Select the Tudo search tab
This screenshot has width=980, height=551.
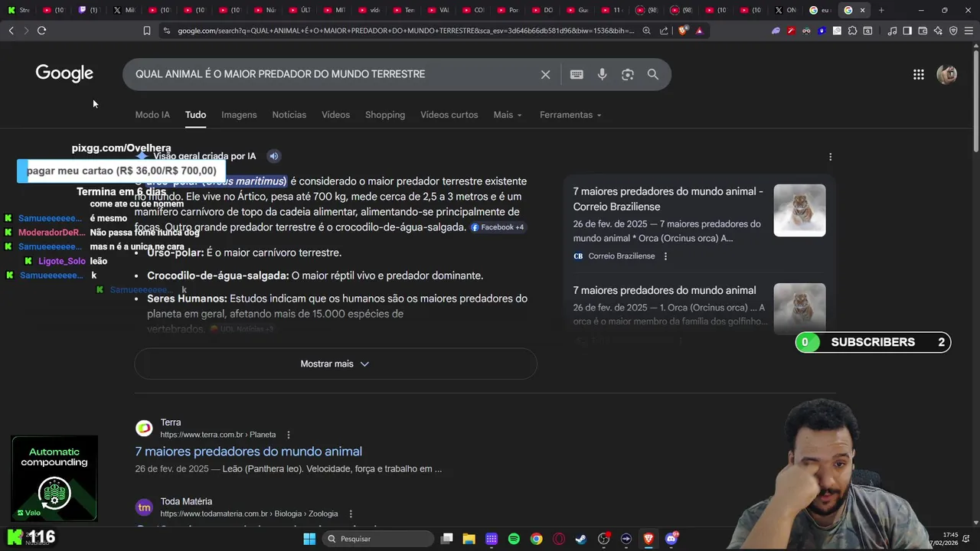coord(195,115)
